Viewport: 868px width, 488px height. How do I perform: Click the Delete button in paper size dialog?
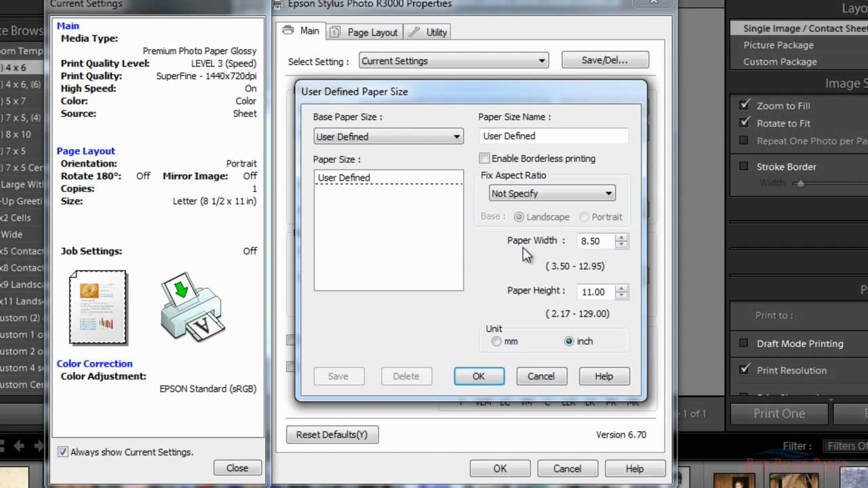[406, 376]
